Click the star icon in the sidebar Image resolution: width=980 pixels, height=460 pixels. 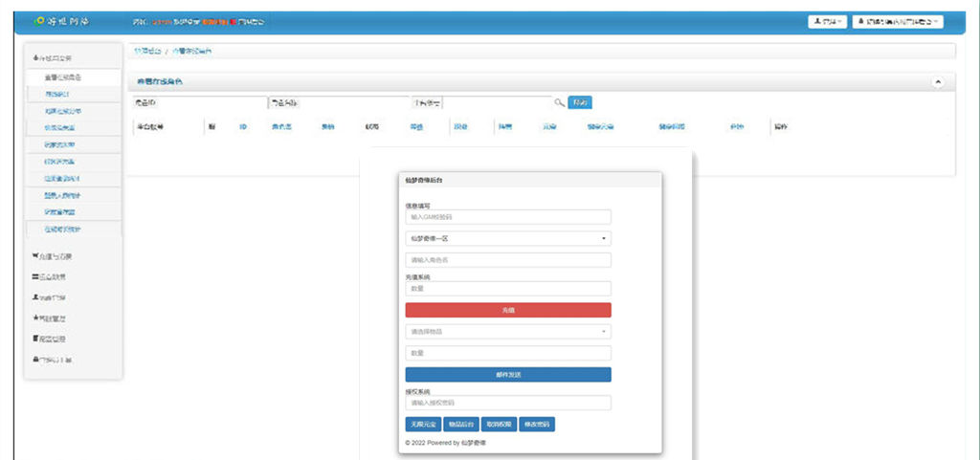(35, 318)
